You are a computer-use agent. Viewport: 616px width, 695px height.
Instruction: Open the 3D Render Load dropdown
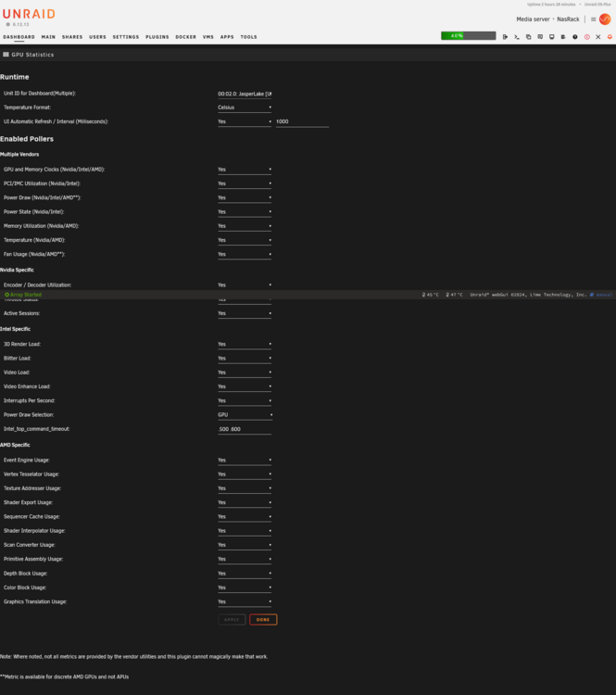245,345
